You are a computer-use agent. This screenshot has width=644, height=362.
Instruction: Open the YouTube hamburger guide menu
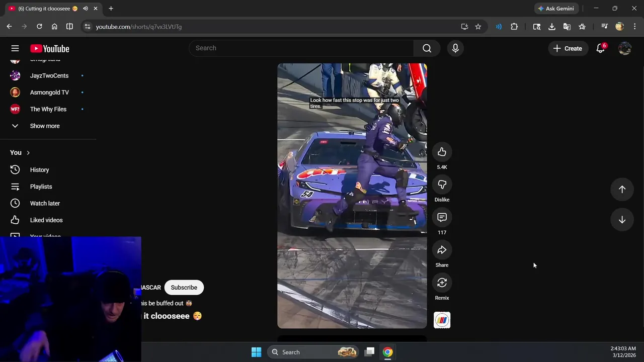click(15, 48)
